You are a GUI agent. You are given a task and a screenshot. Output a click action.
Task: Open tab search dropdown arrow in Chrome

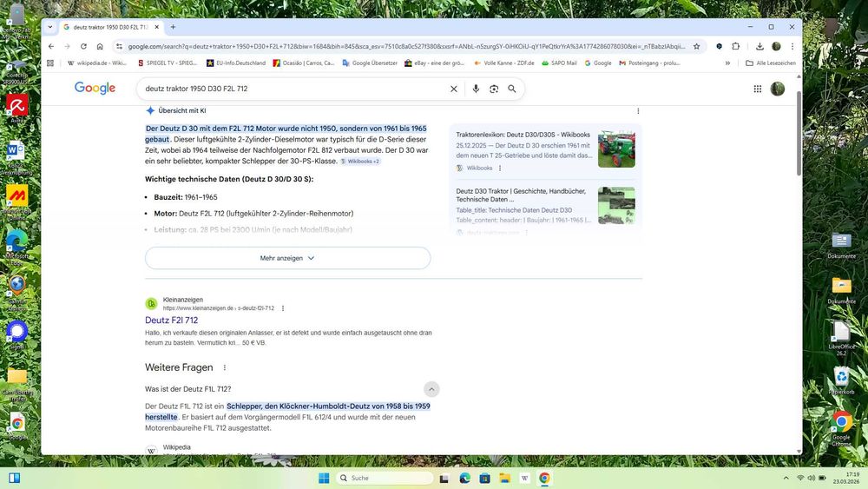(50, 27)
